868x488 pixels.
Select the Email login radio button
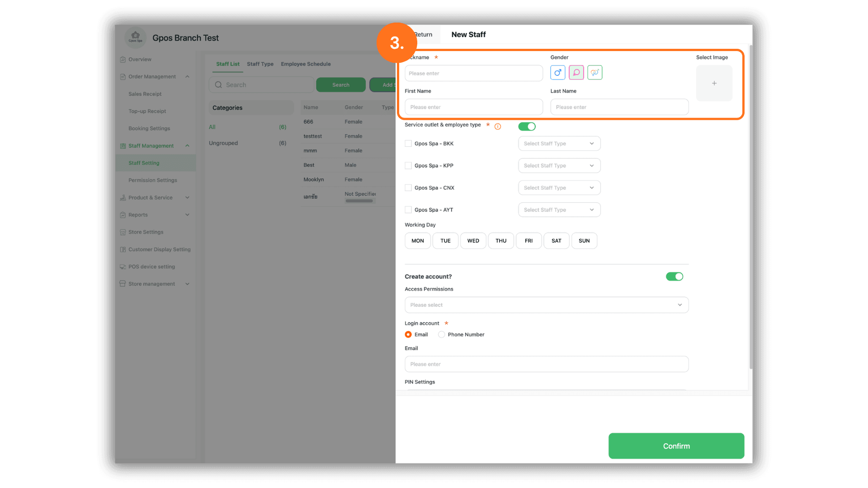[408, 334]
